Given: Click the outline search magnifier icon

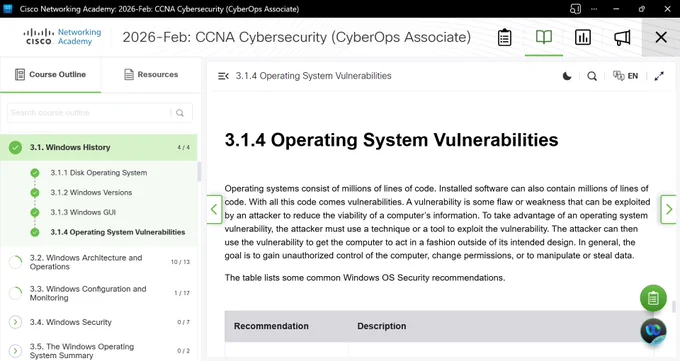Looking at the screenshot, I should tap(180, 113).
